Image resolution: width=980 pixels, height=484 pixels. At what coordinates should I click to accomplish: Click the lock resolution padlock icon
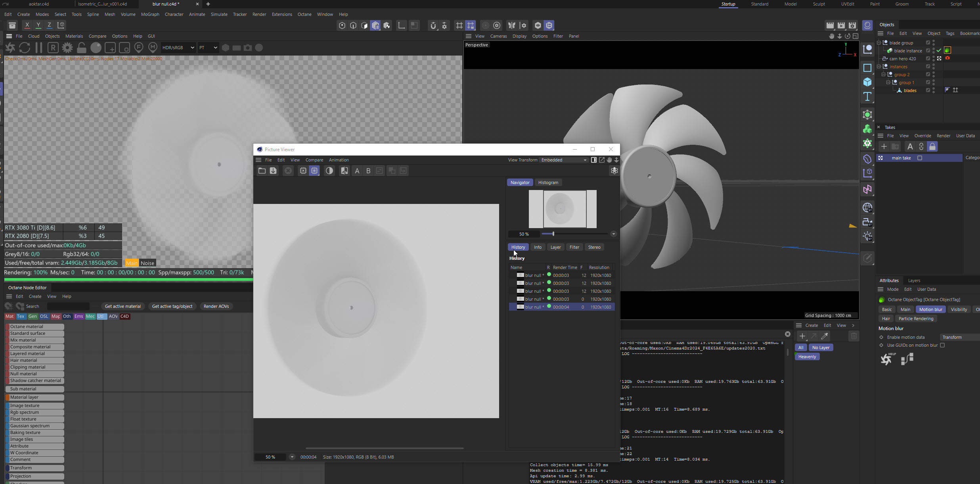pos(82,48)
